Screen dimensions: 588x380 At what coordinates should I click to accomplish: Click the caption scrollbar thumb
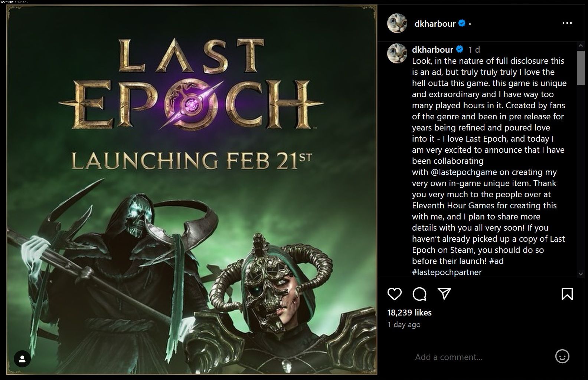[x=581, y=67]
